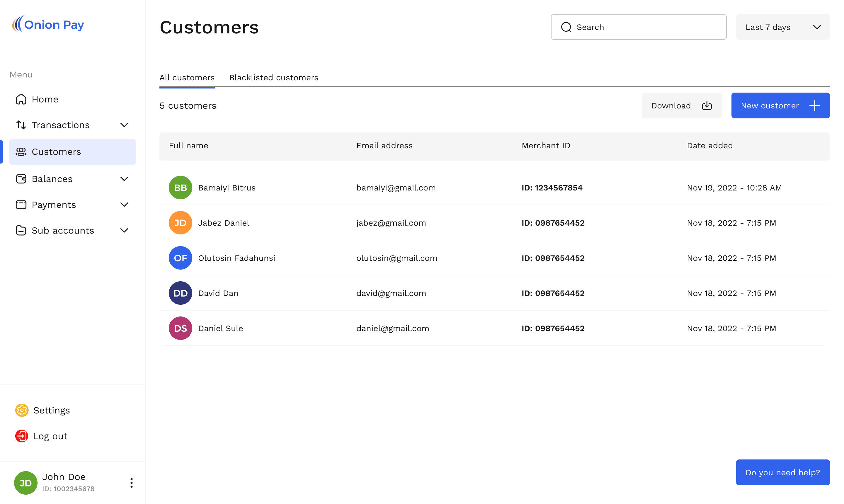Viewport: 844px width, 504px height.
Task: Click email bamaiyi@gmail.com
Action: pyautogui.click(x=396, y=188)
